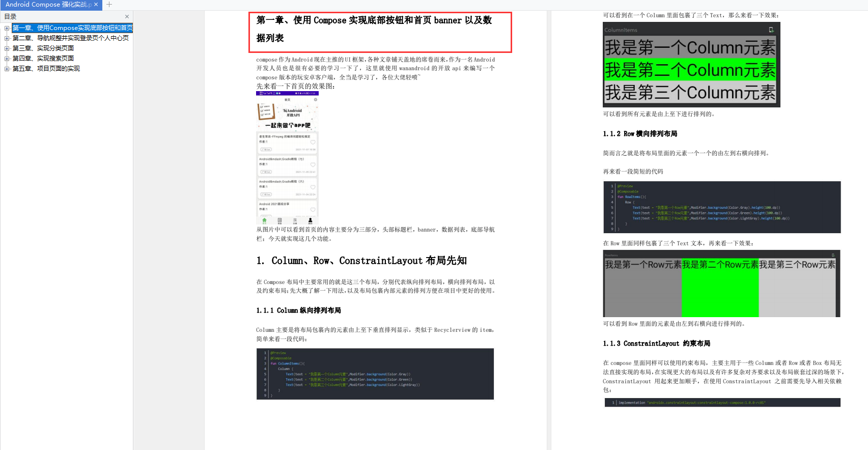Click heading 1.1.2 Row 横向排列布局

(640, 134)
